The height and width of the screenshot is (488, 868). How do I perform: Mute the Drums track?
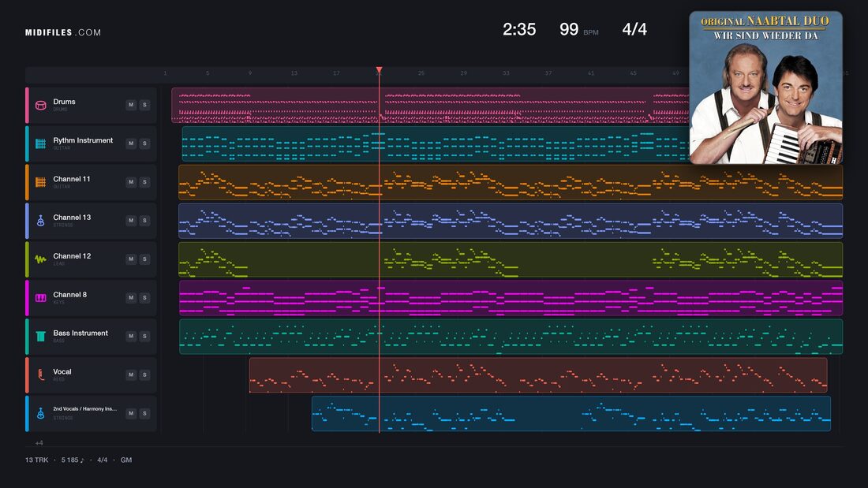pyautogui.click(x=131, y=105)
